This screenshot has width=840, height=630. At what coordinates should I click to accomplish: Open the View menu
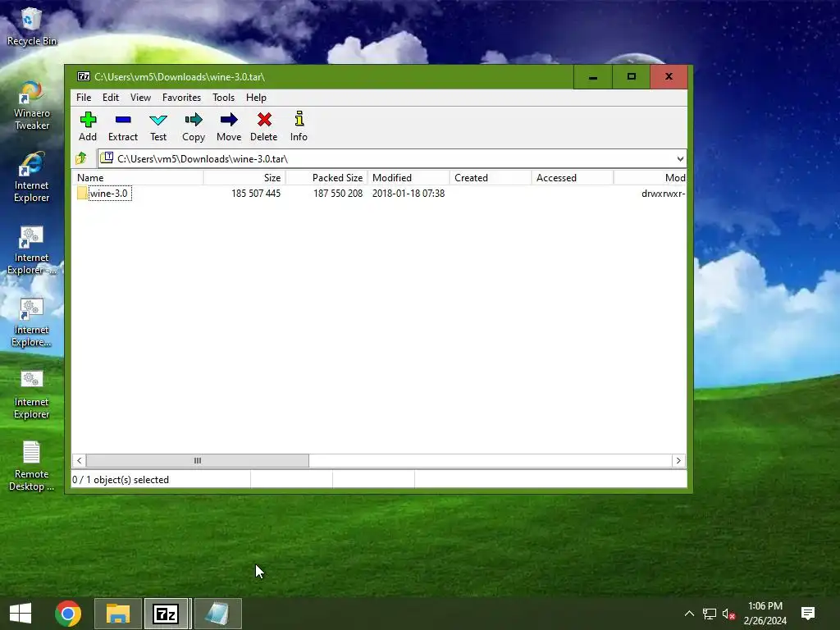(140, 98)
